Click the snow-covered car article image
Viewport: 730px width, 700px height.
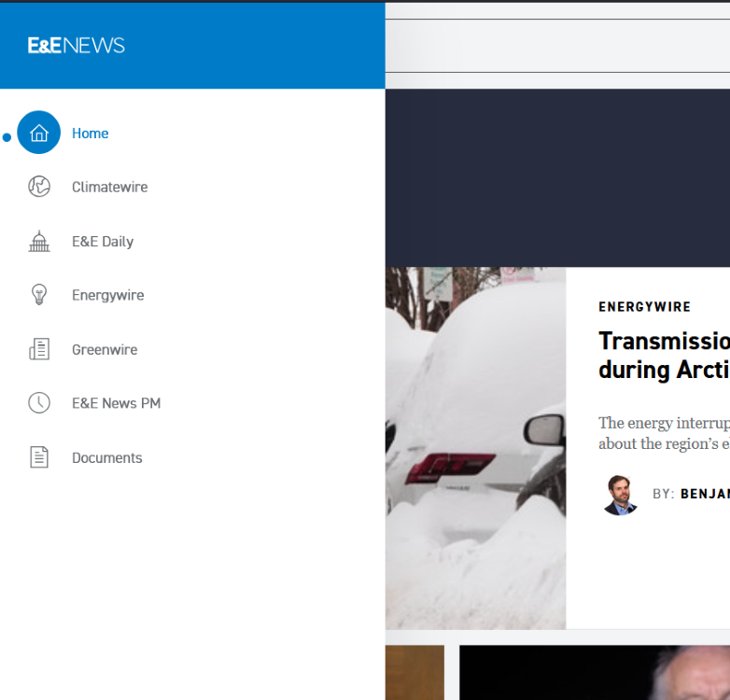tap(475, 448)
